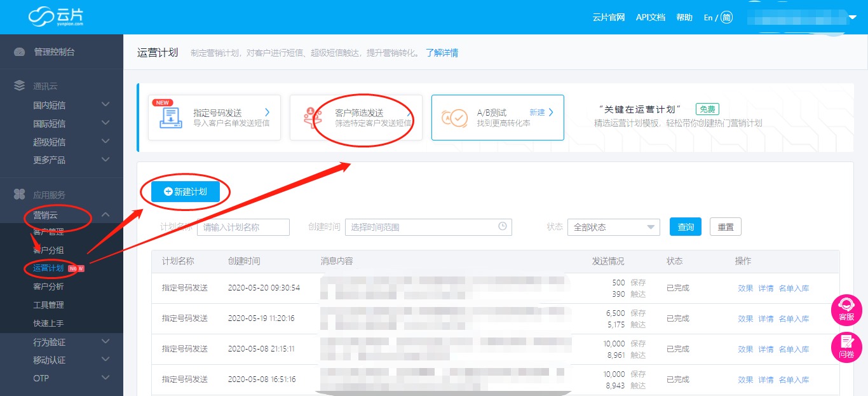Switch language to 简 simplified Chinese

[726, 17]
